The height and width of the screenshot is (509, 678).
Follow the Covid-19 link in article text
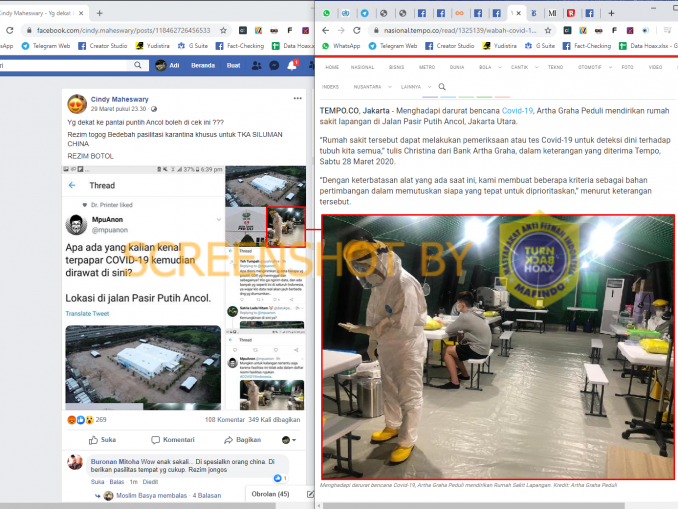[x=517, y=111]
